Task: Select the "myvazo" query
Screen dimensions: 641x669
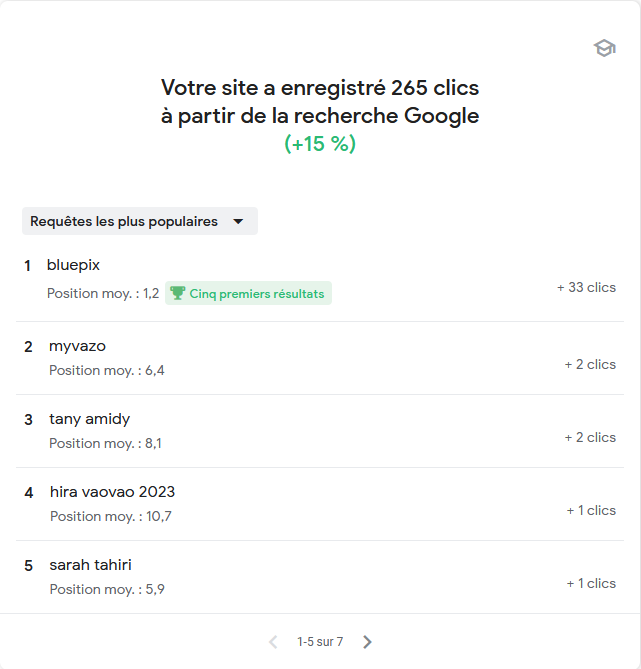Action: tap(77, 346)
